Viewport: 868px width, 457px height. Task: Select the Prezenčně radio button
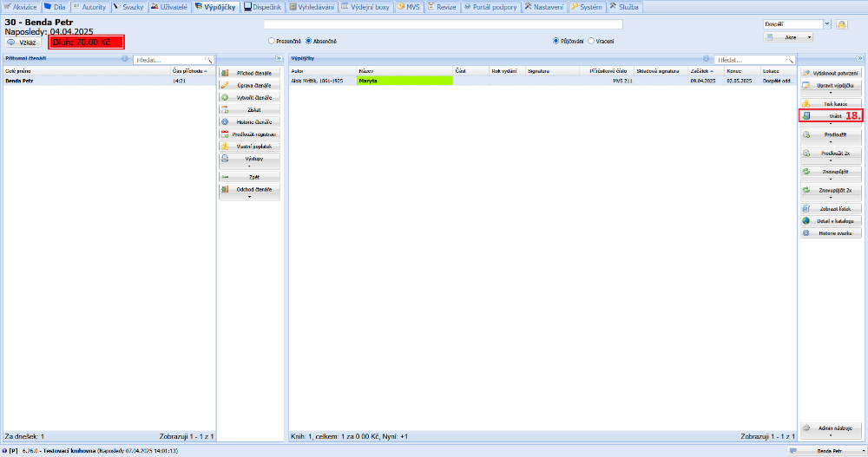(x=272, y=41)
